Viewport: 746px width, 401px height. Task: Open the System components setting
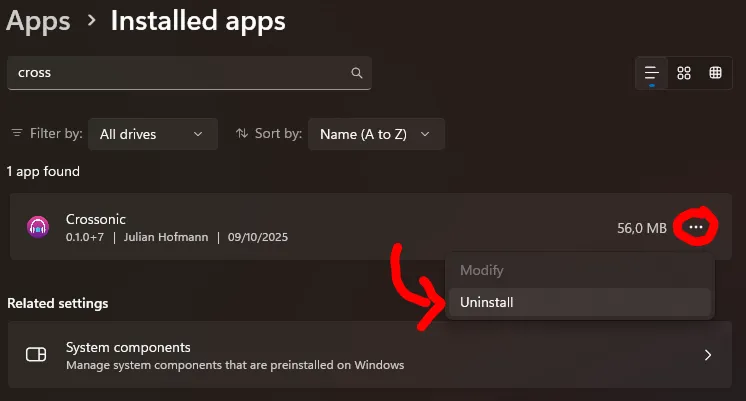(370, 355)
